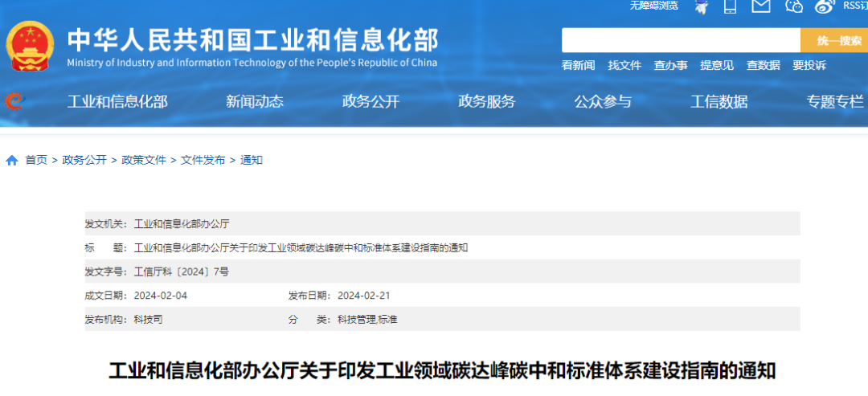The height and width of the screenshot is (396, 868).
Task: Select the 工信数据 nav menu
Action: 719,102
